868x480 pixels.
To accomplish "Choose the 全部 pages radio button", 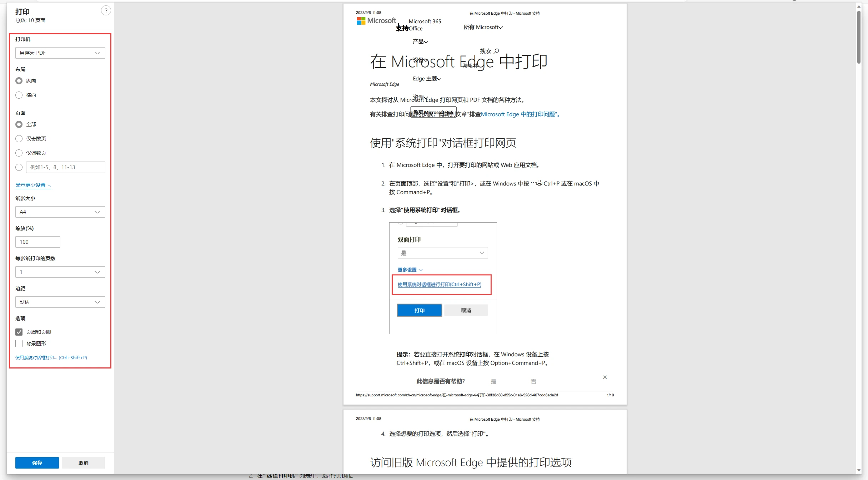I will click(x=19, y=124).
